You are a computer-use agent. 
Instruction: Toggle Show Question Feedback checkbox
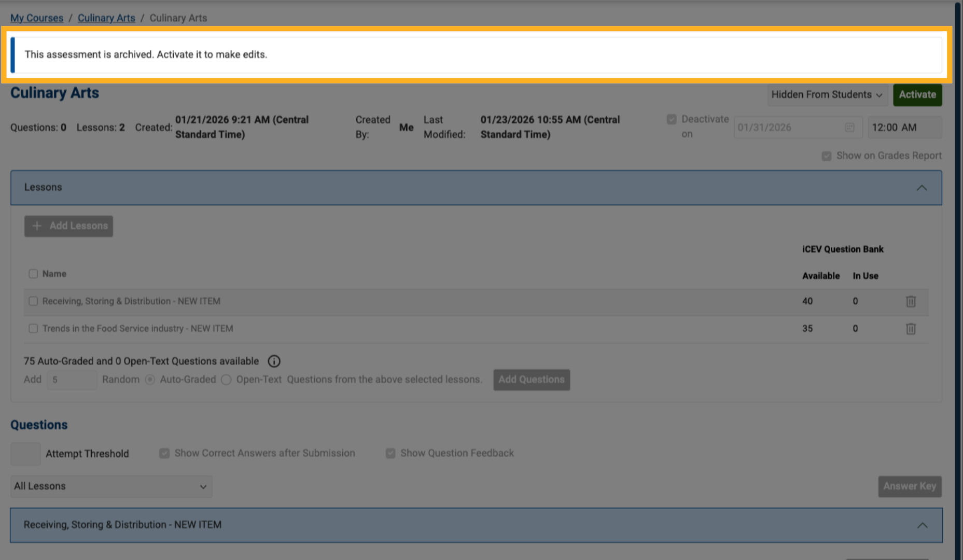point(390,454)
